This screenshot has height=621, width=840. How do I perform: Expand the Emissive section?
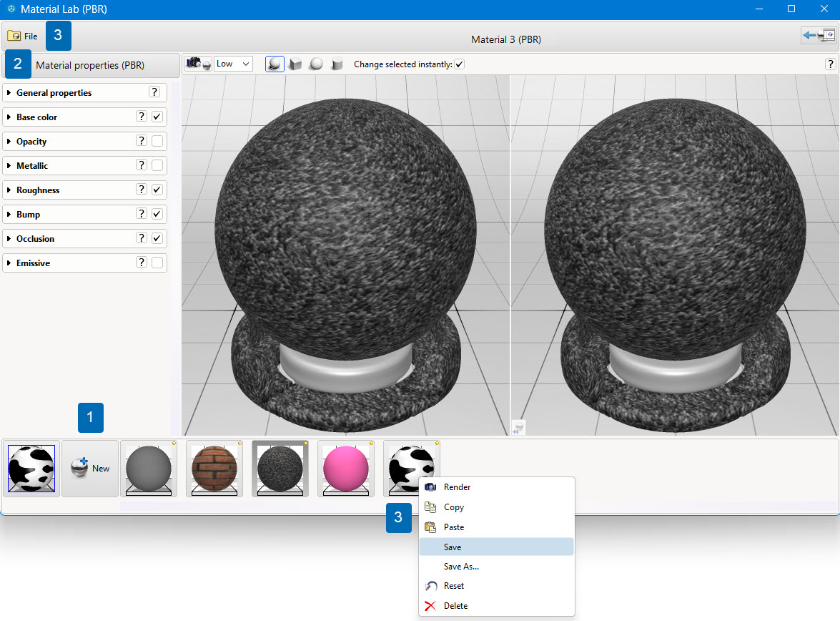9,263
